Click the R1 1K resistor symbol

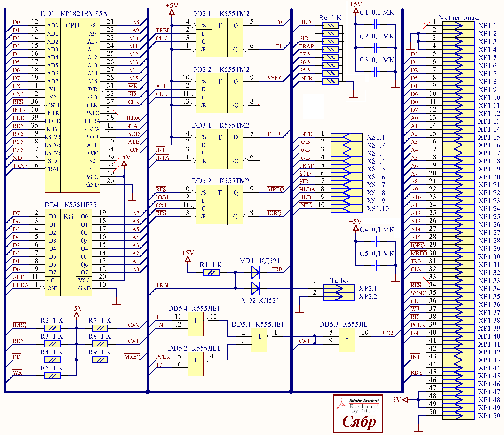tap(211, 272)
